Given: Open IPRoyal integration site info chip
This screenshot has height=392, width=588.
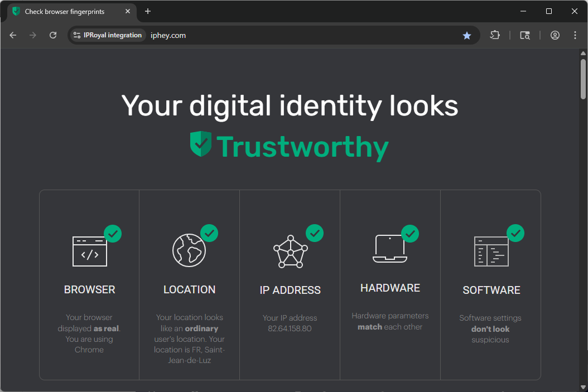Looking at the screenshot, I should coord(108,35).
